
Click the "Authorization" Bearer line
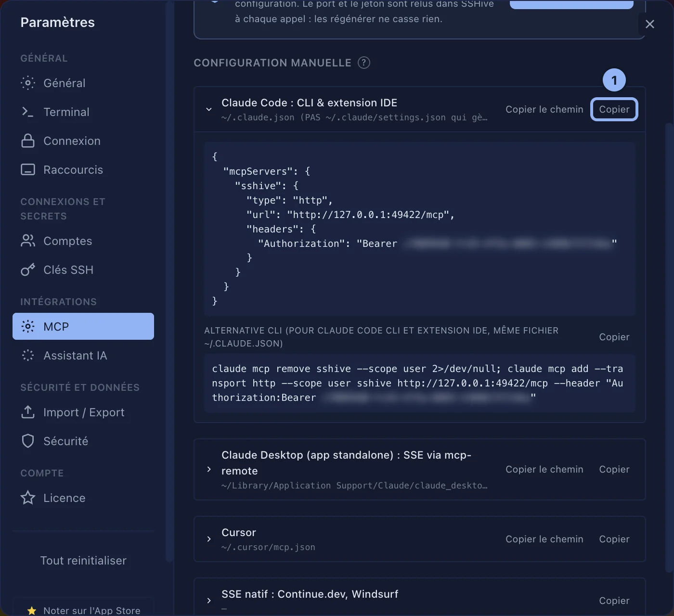click(x=437, y=244)
